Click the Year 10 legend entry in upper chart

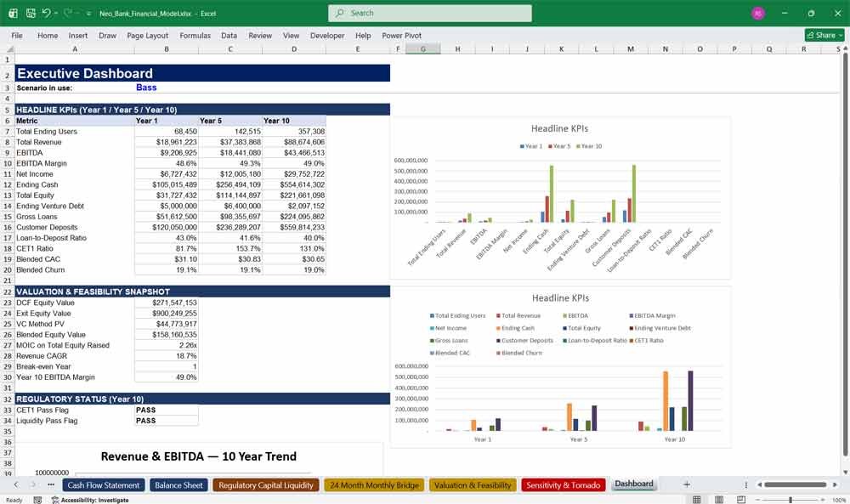click(x=589, y=146)
